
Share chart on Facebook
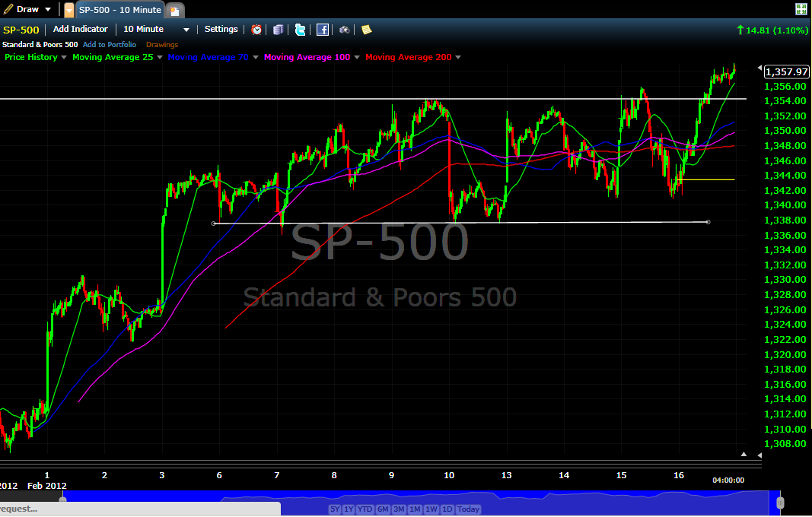[x=323, y=30]
